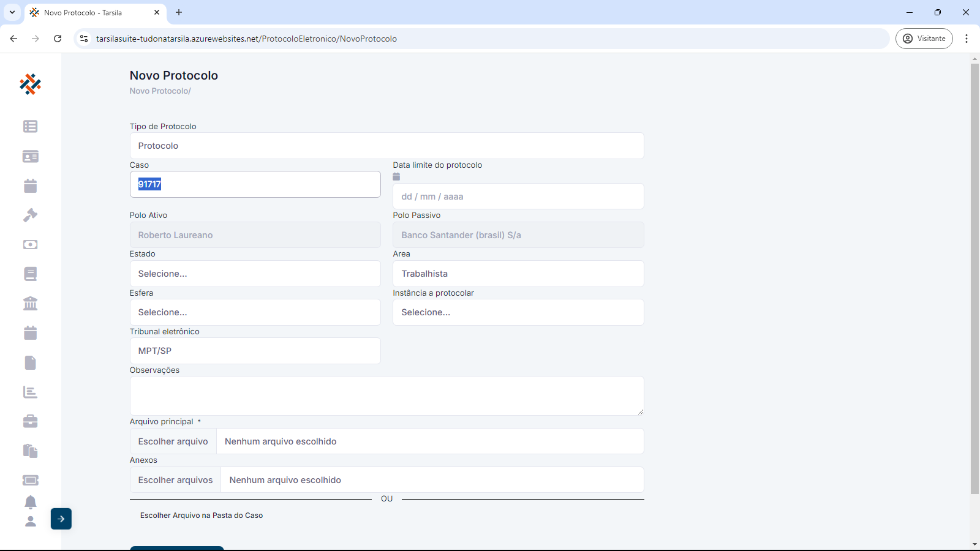Click the briefcase icon in the sidebar
The width and height of the screenshot is (980, 551).
(30, 421)
